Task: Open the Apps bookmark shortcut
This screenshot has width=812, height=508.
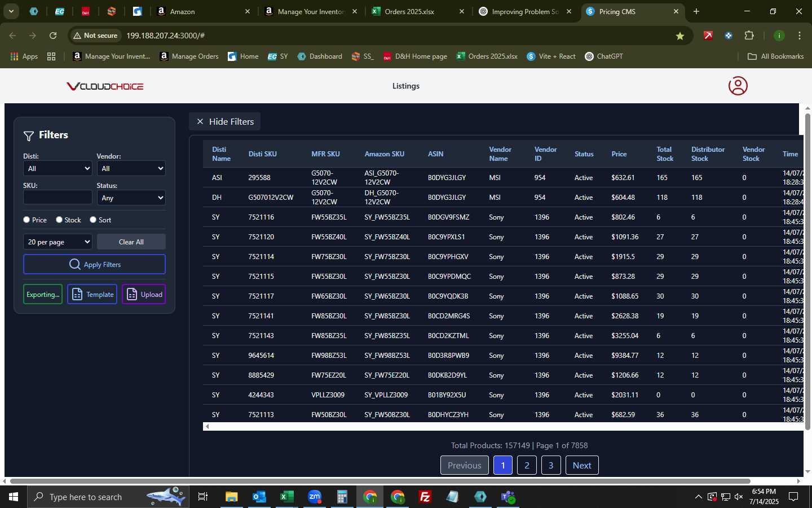Action: pos(24,56)
